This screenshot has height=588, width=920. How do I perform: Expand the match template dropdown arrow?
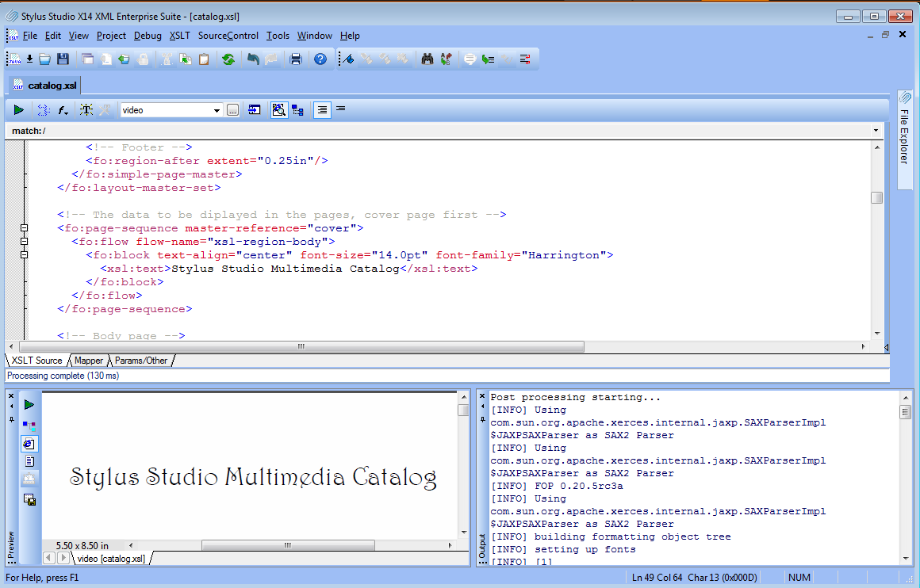click(876, 131)
